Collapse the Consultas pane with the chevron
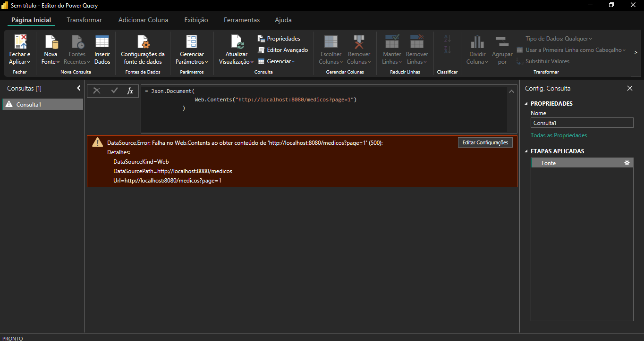644x341 pixels. [79, 88]
